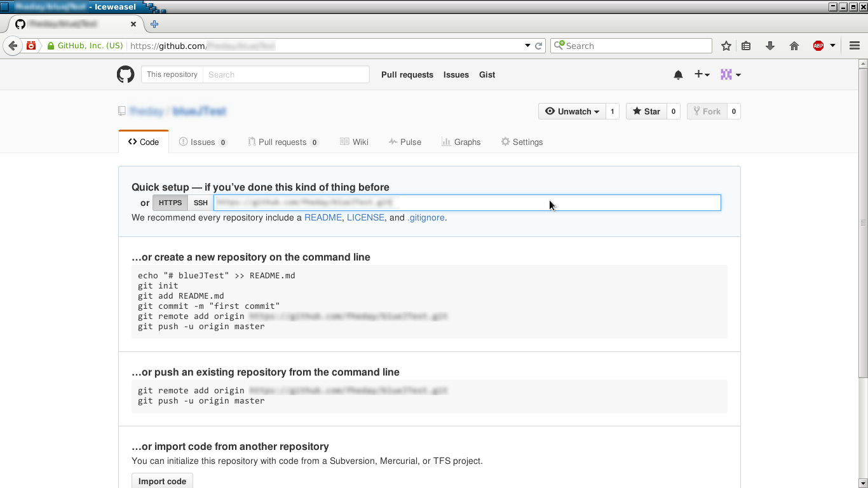Open the Adblock Plus toolbar icon

point(819,45)
